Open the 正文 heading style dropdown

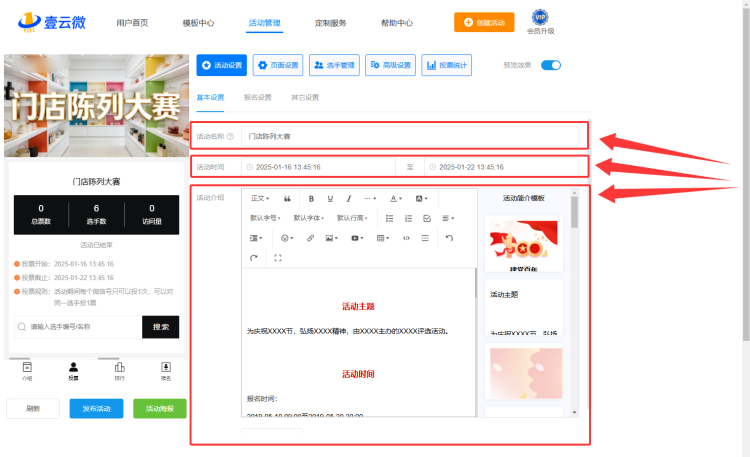(260, 199)
